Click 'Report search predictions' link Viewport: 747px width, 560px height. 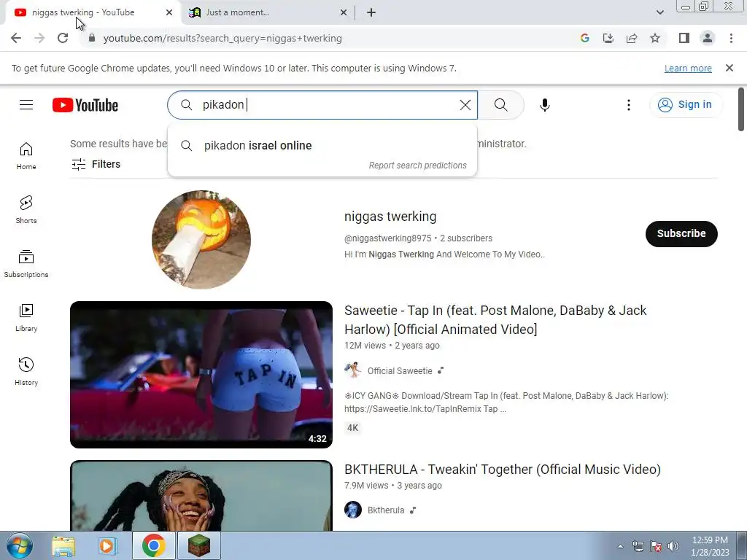click(x=417, y=166)
